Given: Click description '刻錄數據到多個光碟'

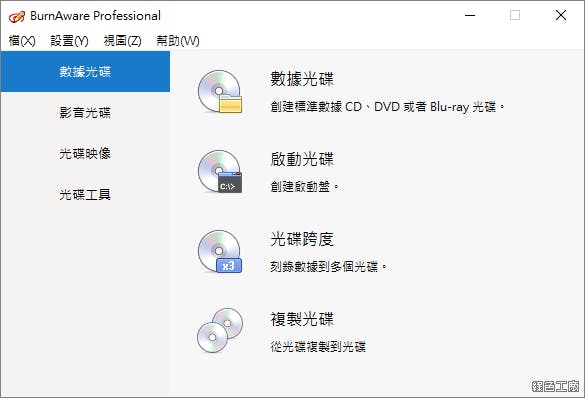Looking at the screenshot, I should [x=328, y=267].
